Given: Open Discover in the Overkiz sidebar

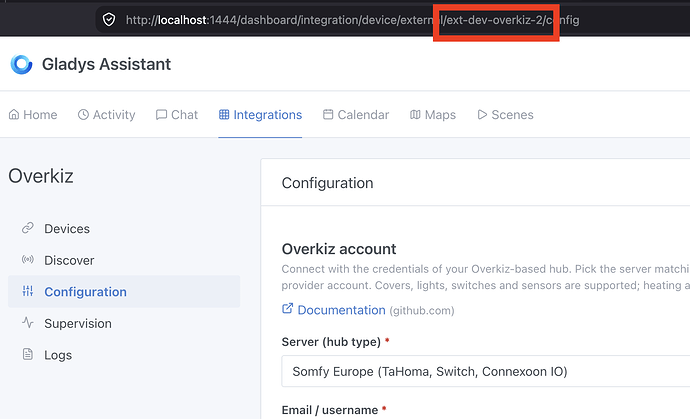Looking at the screenshot, I should [x=124, y=260].
